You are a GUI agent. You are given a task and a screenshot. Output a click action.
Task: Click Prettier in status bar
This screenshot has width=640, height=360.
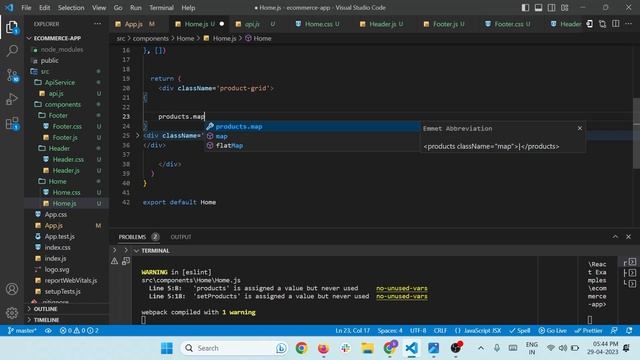[588, 331]
